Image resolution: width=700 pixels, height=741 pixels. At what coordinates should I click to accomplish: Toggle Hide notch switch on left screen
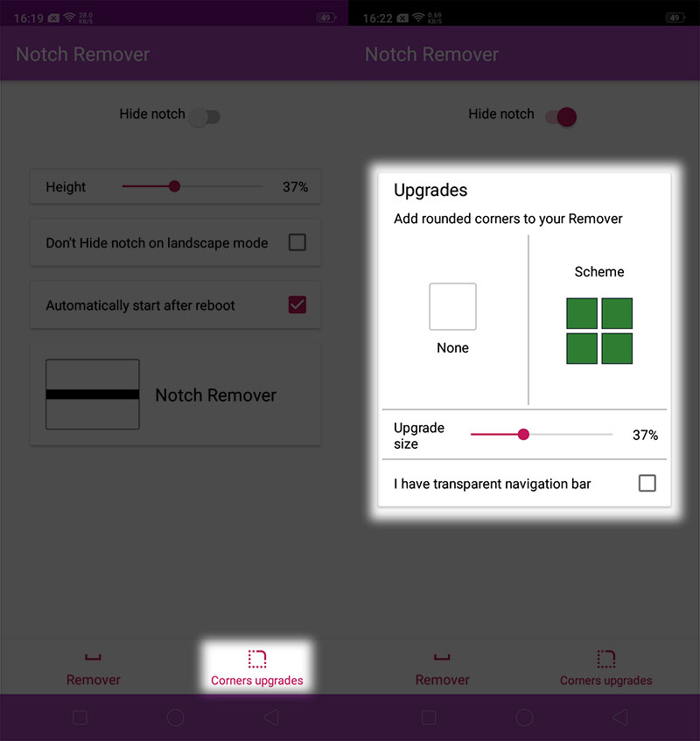205,116
